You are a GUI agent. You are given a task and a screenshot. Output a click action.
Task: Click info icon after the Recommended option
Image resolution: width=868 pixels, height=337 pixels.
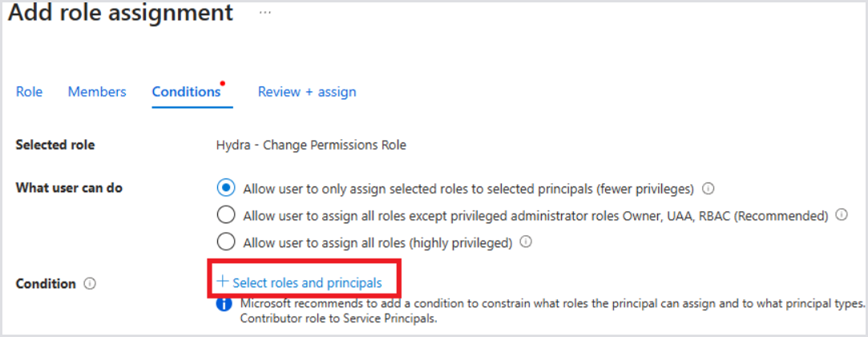pos(842,215)
